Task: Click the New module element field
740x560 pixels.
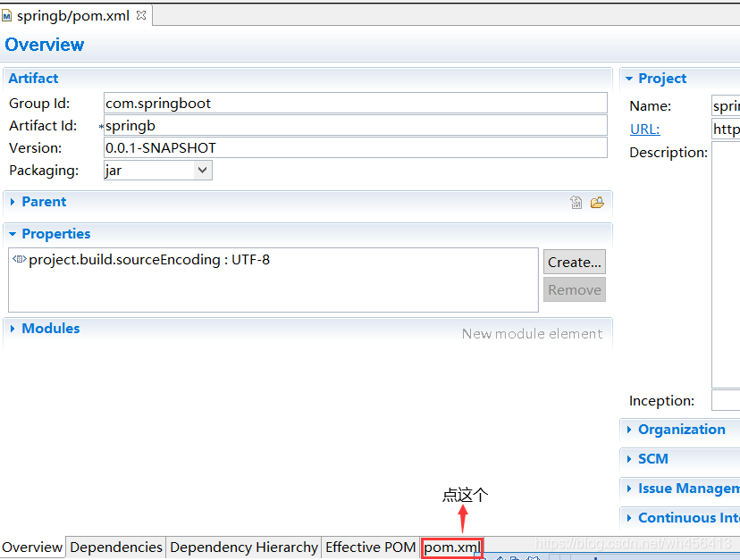Action: [532, 333]
